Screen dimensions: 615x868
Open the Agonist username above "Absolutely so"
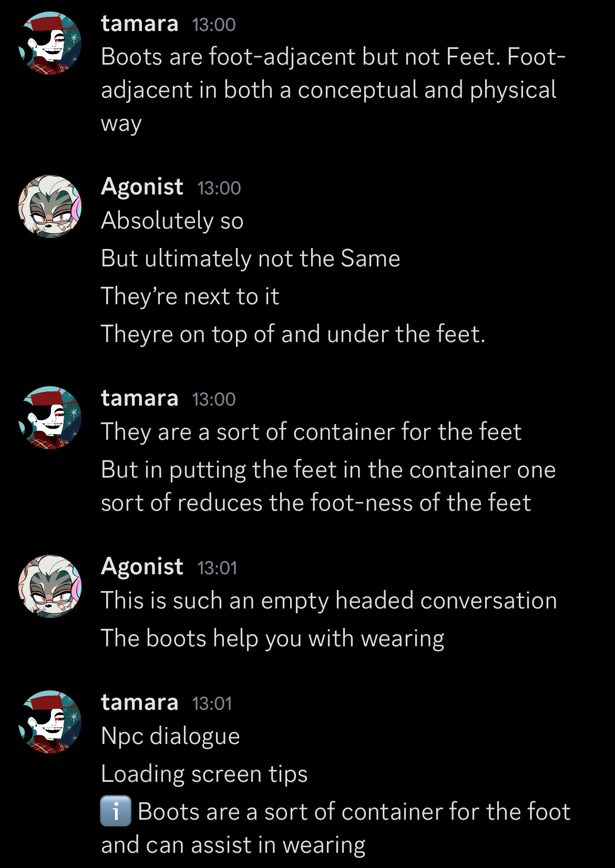point(142,187)
